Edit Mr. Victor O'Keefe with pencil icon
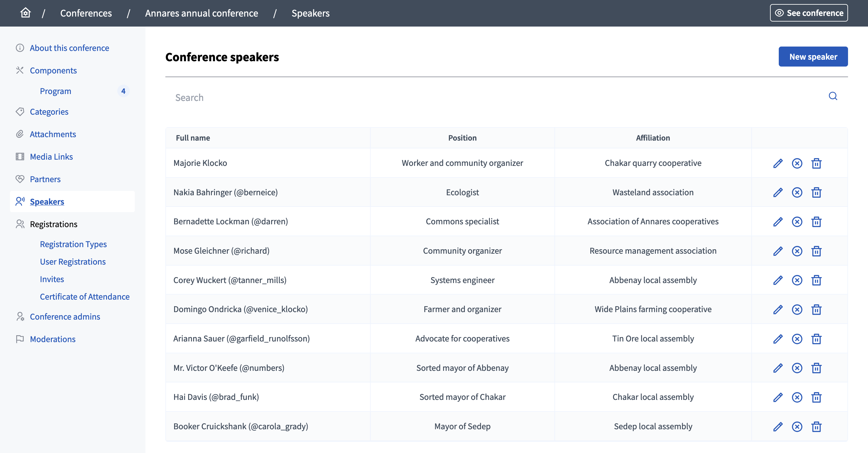This screenshot has width=868, height=453. tap(778, 368)
